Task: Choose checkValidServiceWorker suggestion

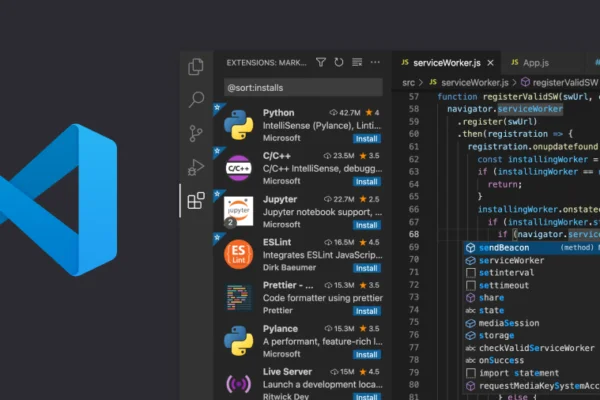Action: click(532, 348)
